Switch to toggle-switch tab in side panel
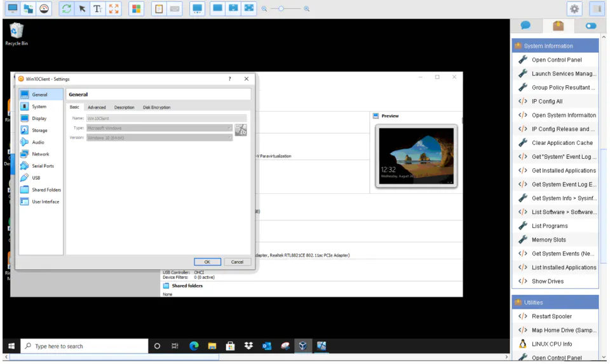The height and width of the screenshot is (364, 610). (x=590, y=26)
